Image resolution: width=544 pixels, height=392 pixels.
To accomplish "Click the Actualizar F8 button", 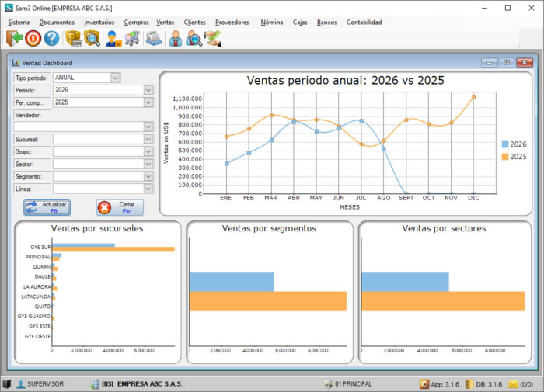I will tap(47, 207).
